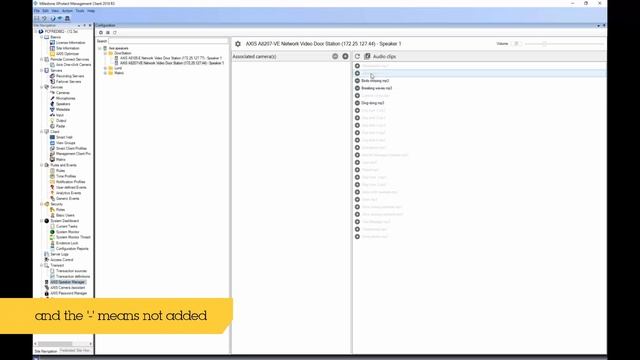Image resolution: width=640 pixels, height=360 pixels.
Task: Select AXIS Speaker Manager node
Action: click(68, 282)
